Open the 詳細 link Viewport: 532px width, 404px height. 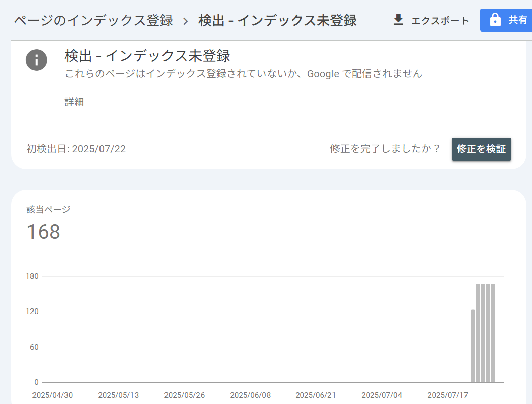(x=74, y=102)
